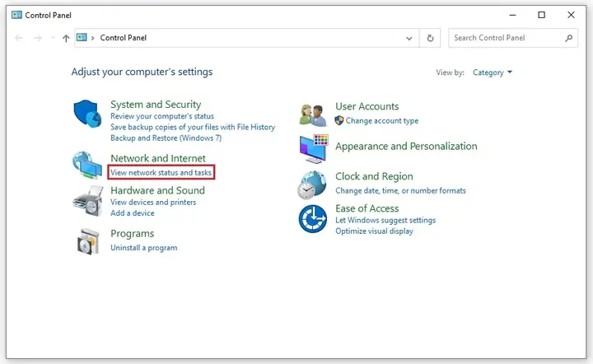
Task: Open Programs category
Action: coord(132,234)
